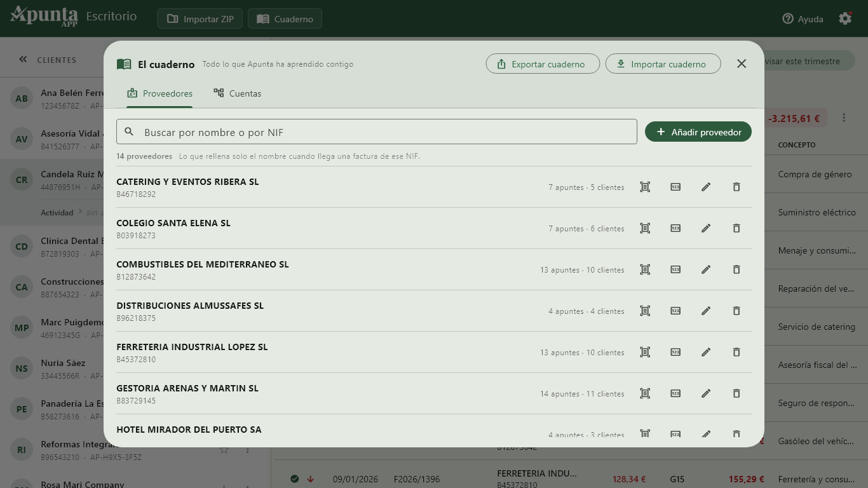The height and width of the screenshot is (488, 868).
Task: Edit provider COLEGIO SANTA ELENA SL
Action: 706,228
